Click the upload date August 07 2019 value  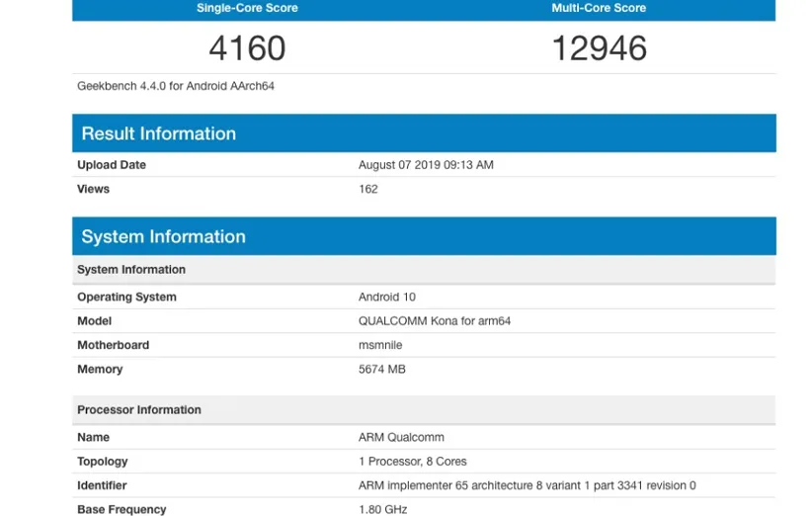[x=426, y=165]
